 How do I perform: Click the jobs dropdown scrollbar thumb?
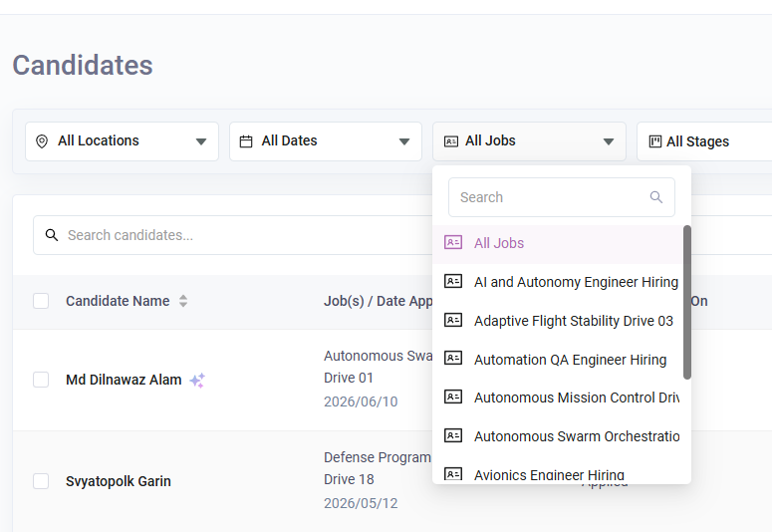687,303
